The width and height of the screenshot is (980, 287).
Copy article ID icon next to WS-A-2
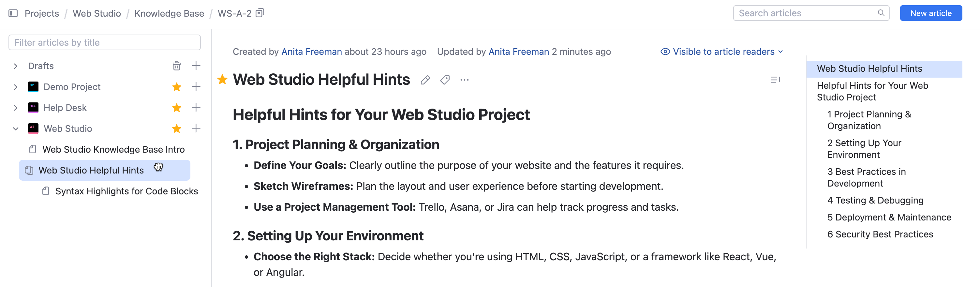[x=260, y=13]
